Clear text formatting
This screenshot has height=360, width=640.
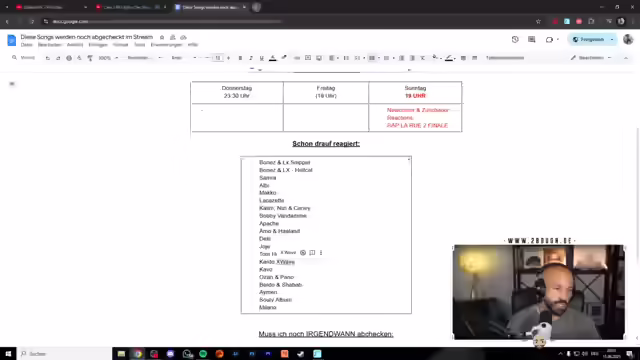click(423, 58)
